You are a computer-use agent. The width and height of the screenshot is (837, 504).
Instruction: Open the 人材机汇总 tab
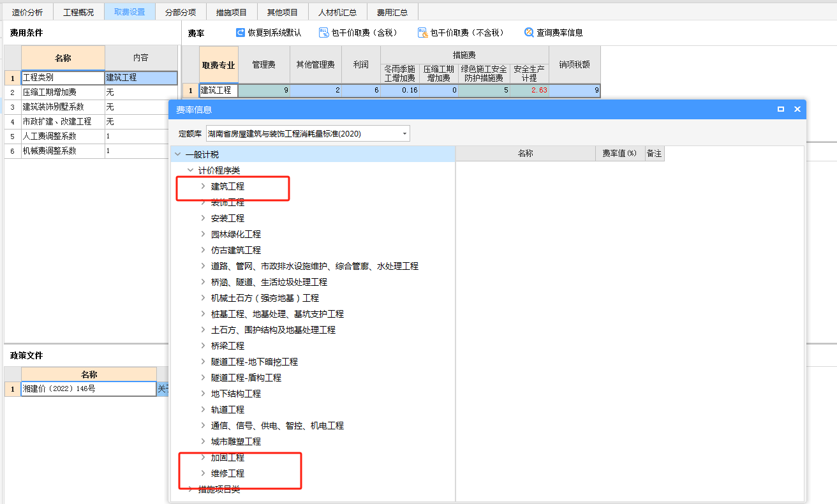[337, 12]
